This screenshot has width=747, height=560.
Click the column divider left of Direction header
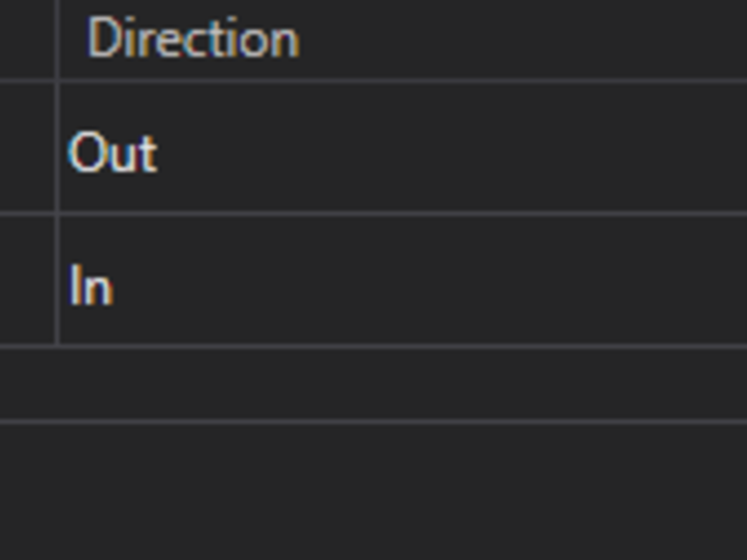(57, 38)
